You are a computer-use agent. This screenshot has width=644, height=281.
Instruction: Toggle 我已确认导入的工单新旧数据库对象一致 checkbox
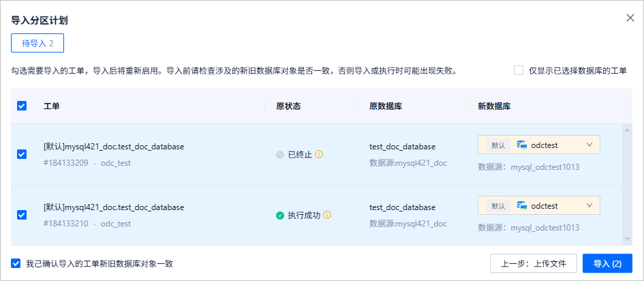pyautogui.click(x=16, y=263)
